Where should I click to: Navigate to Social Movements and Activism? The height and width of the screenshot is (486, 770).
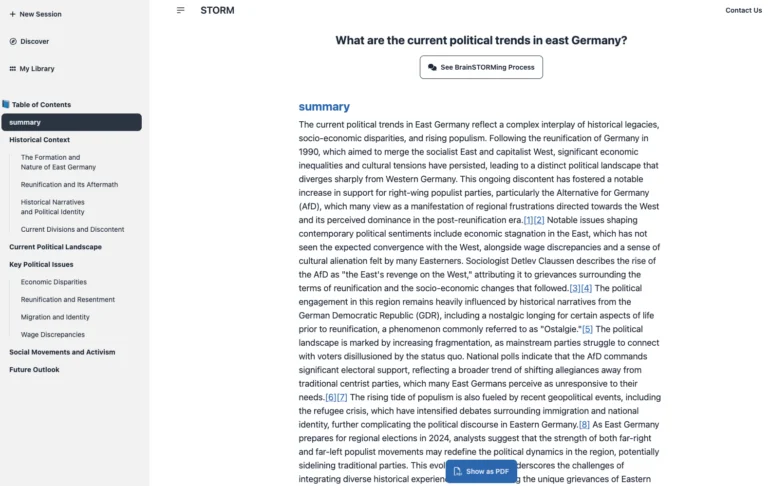(x=62, y=352)
